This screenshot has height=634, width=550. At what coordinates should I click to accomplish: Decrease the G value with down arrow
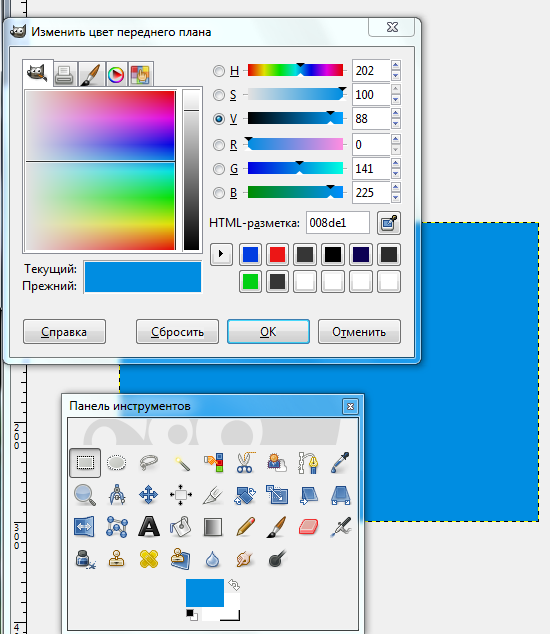[396, 174]
